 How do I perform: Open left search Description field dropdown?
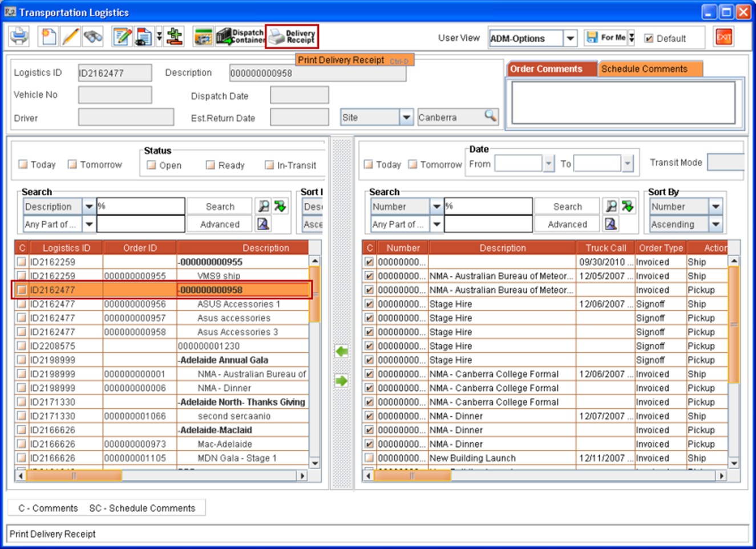click(x=89, y=206)
